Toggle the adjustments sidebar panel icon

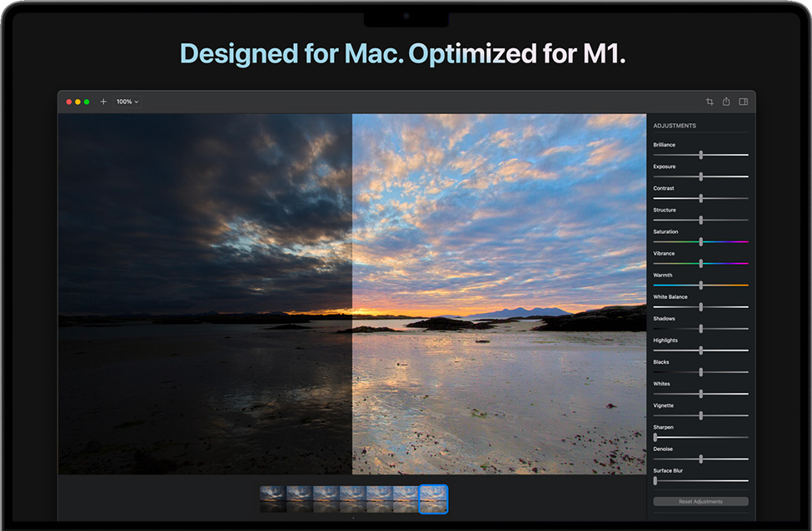[743, 102]
